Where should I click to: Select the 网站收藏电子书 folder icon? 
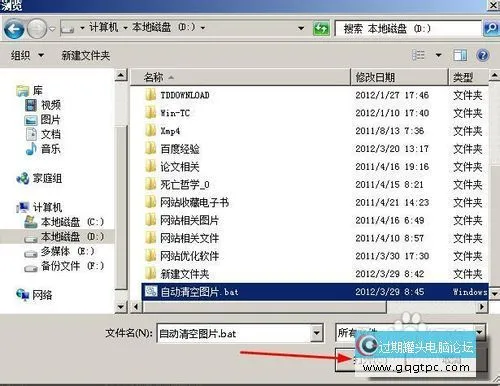click(x=151, y=202)
